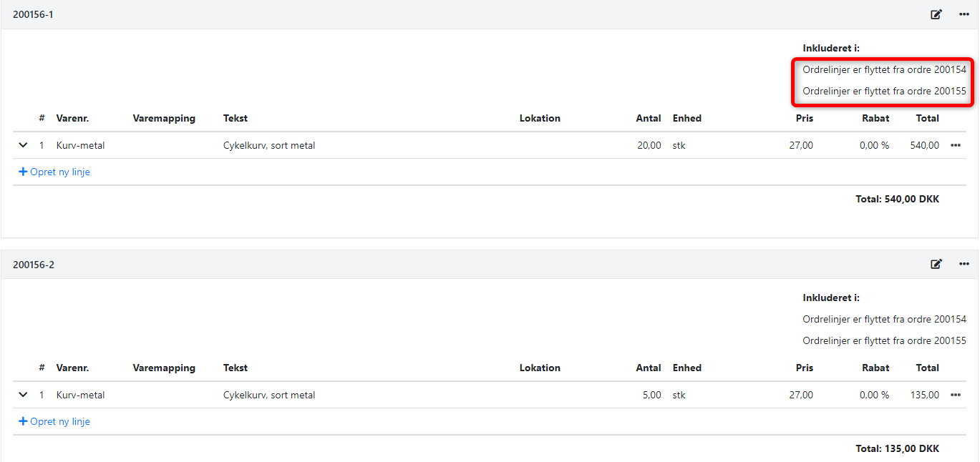Click the Tekst column header in 200156-2
Viewport: 980px width, 462px height.
(235, 368)
